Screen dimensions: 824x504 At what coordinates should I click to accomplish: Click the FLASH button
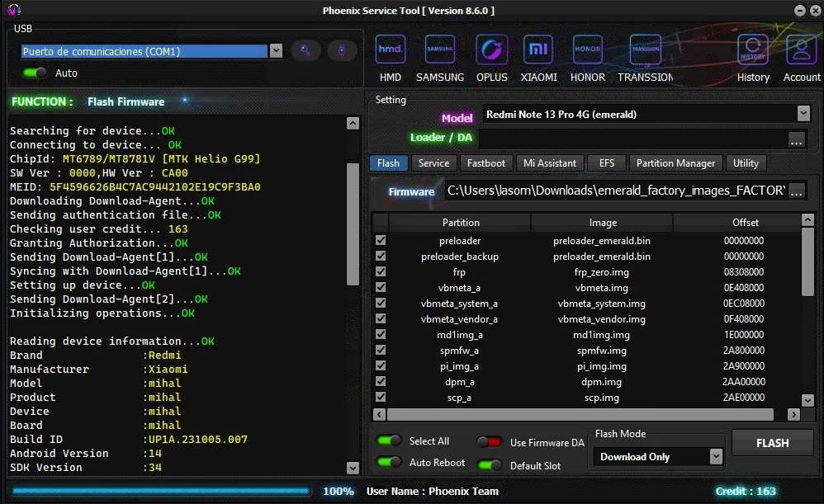[772, 443]
